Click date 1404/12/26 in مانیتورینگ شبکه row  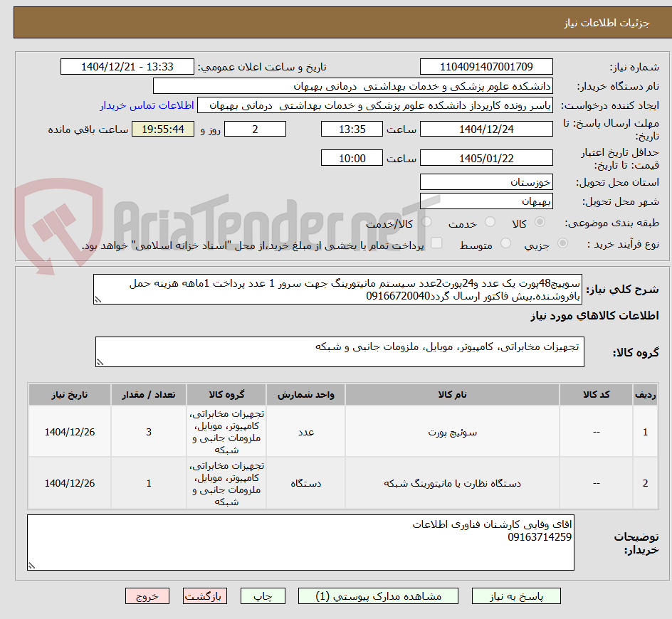point(70,483)
